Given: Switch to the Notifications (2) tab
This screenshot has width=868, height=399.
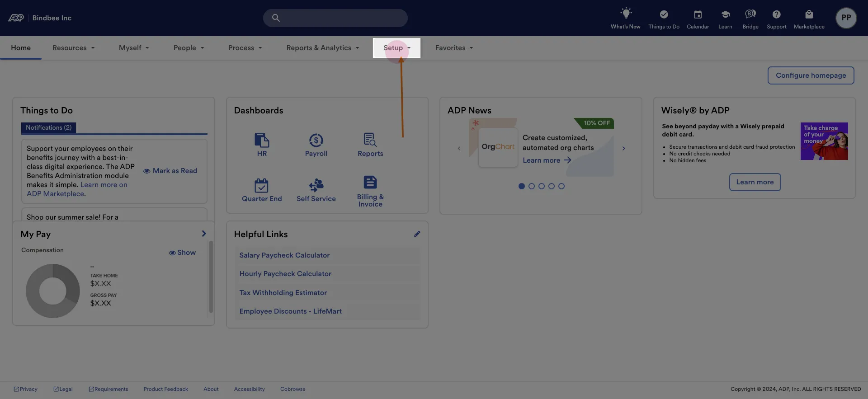Looking at the screenshot, I should pyautogui.click(x=49, y=128).
